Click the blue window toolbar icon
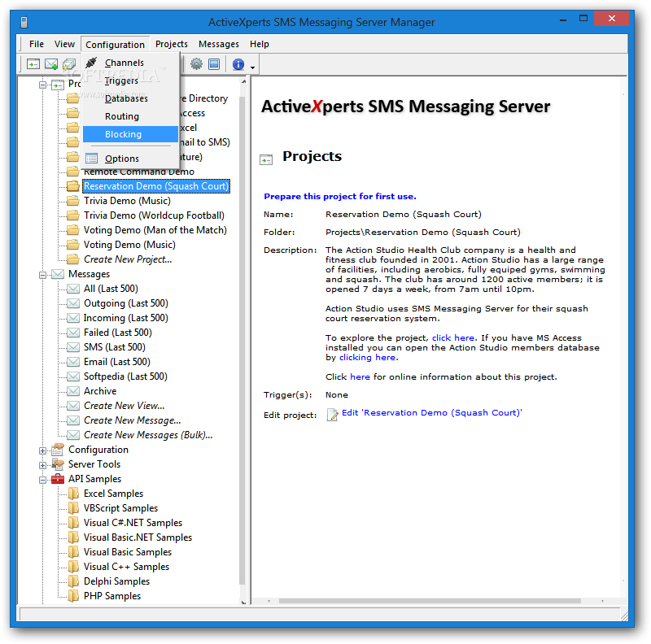Image resolution: width=651 pixels, height=644 pixels. [x=214, y=64]
